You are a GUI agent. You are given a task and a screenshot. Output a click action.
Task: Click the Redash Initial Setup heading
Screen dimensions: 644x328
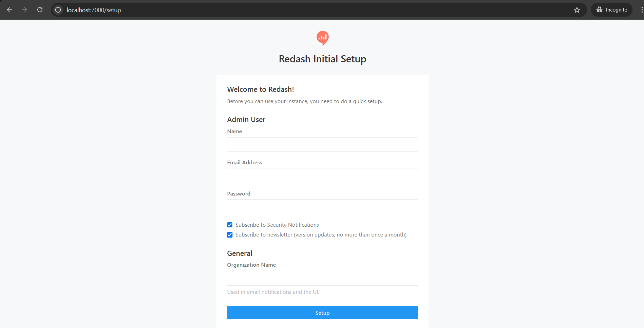click(x=322, y=59)
